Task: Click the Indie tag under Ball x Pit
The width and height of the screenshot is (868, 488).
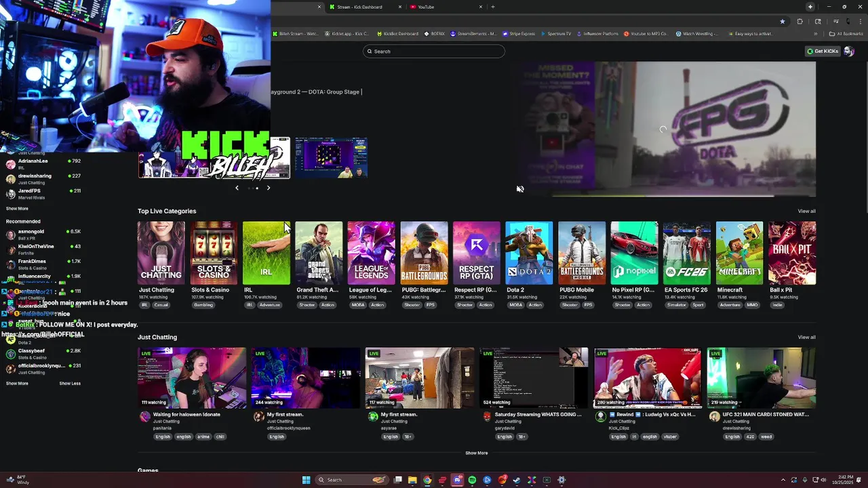Action: point(778,305)
